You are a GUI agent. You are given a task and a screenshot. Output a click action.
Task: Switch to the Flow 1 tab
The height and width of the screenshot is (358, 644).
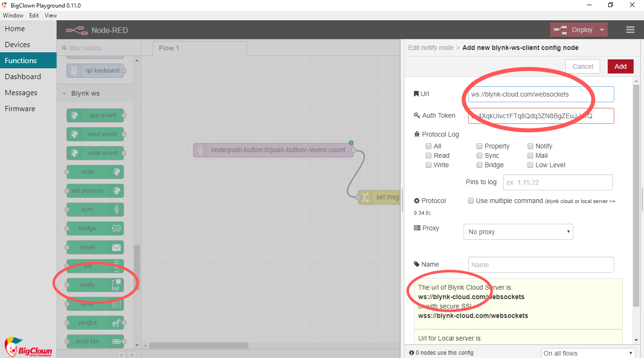tap(200, 48)
